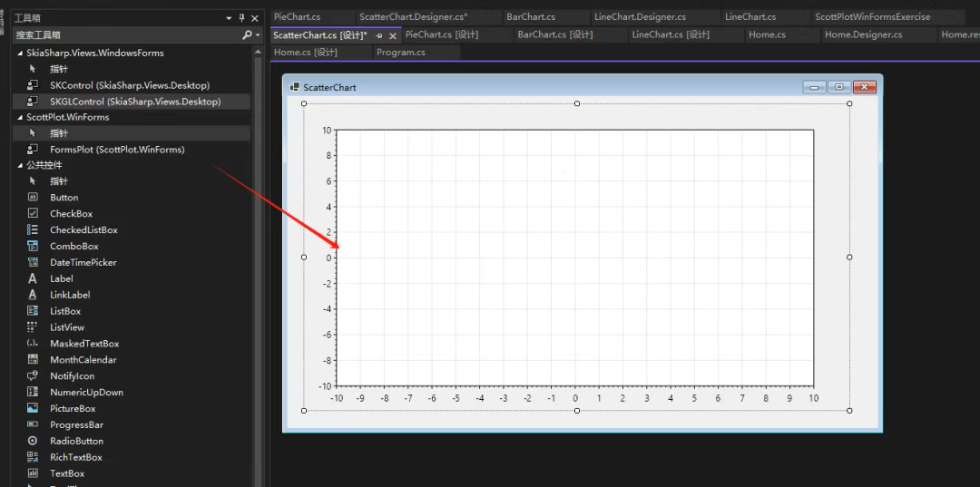The image size is (980, 487).
Task: Switch to the PieChart.cs tab
Action: pyautogui.click(x=297, y=16)
